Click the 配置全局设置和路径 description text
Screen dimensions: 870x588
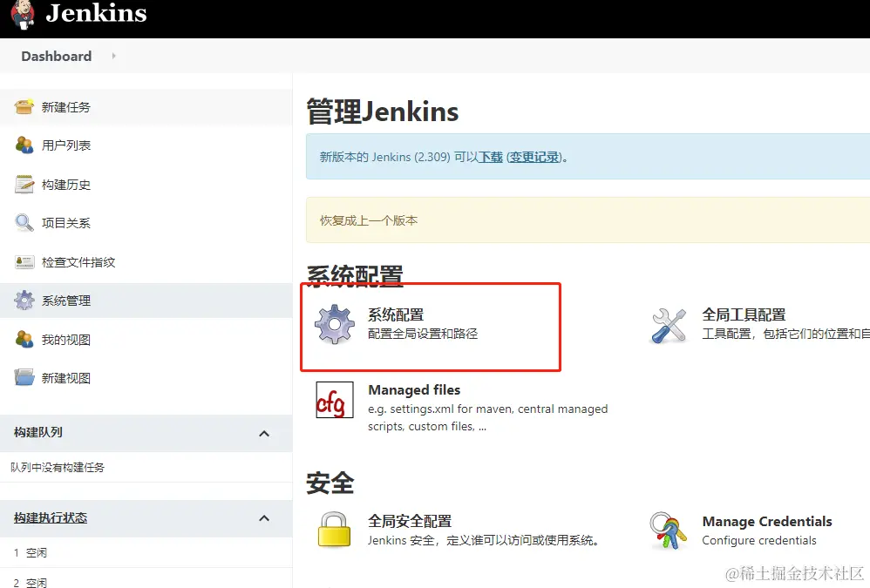coord(422,334)
